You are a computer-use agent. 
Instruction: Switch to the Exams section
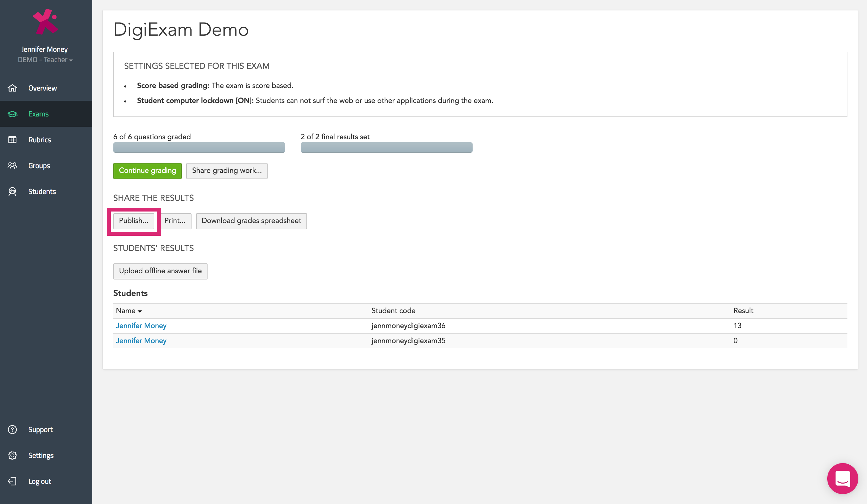coord(38,114)
